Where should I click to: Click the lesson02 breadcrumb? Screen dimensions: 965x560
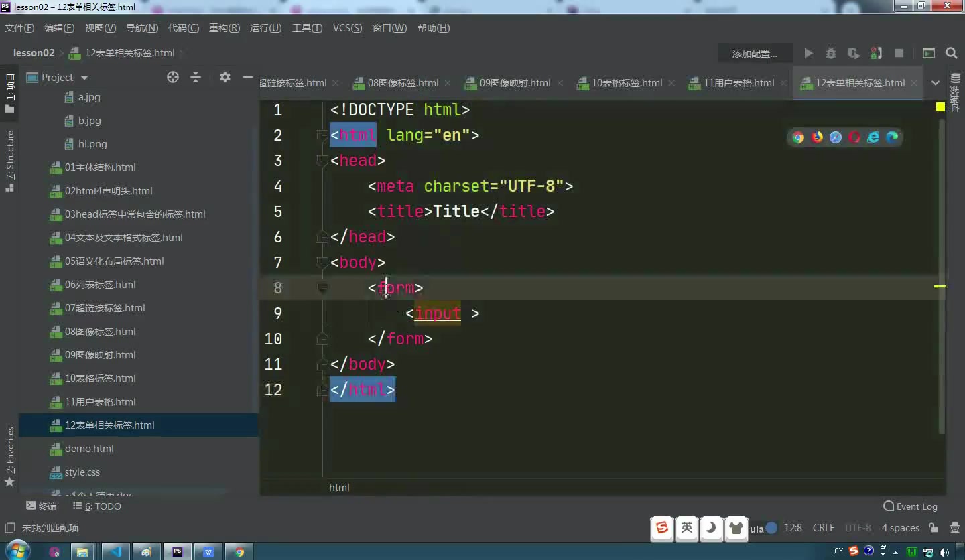[34, 53]
